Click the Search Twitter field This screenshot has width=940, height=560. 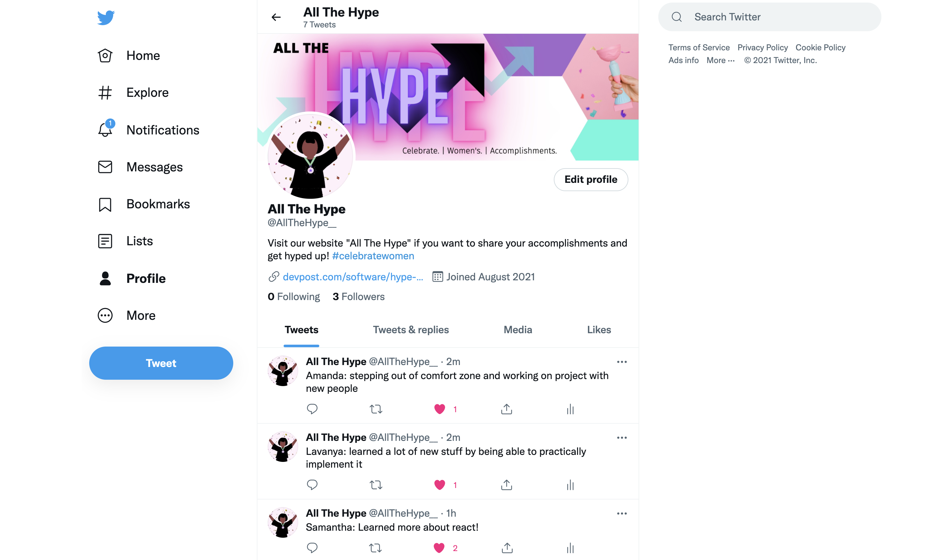coord(770,17)
